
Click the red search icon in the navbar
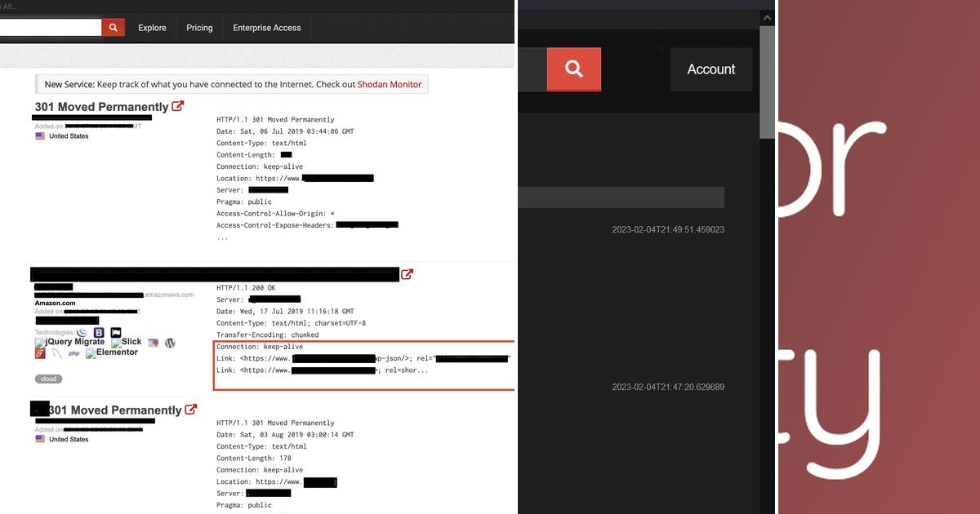tap(113, 26)
